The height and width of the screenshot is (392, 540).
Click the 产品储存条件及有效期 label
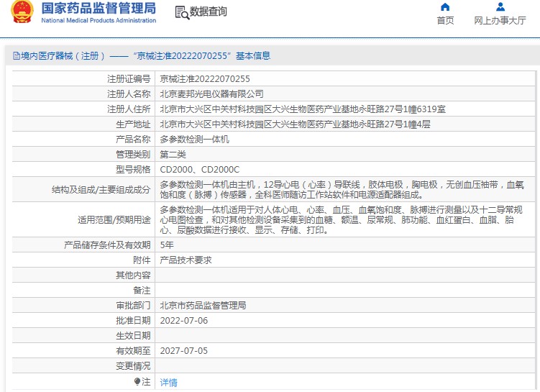point(107,245)
